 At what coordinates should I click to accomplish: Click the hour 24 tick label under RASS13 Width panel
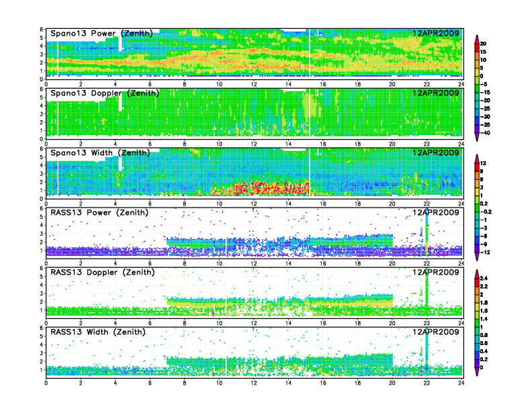coord(461,383)
